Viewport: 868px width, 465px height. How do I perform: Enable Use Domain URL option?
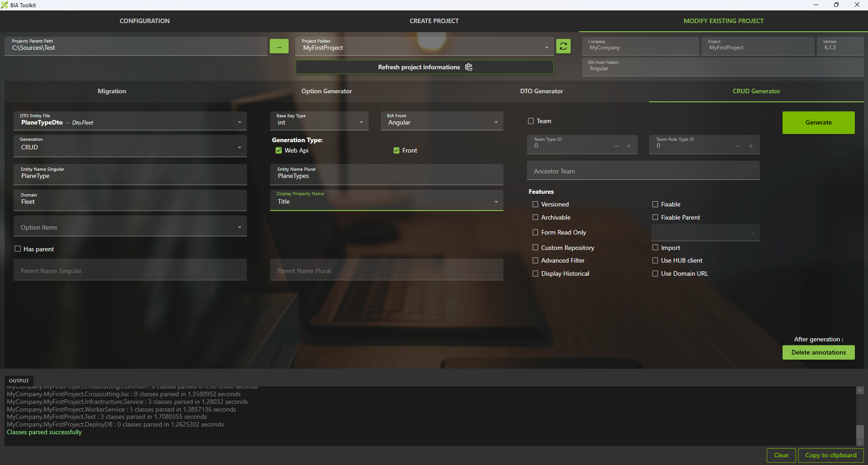click(655, 273)
